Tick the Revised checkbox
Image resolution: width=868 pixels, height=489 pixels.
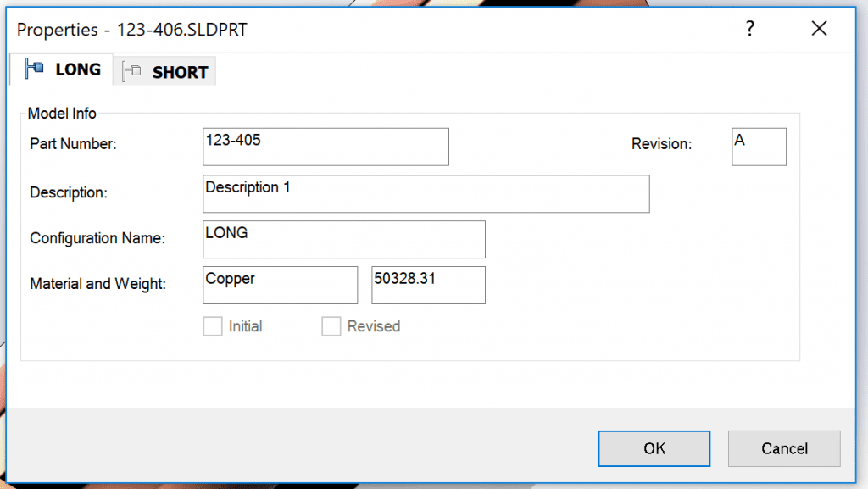[x=331, y=326]
